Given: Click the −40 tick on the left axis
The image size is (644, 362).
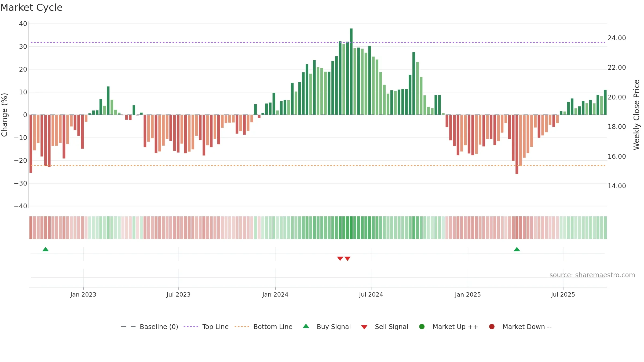Looking at the screenshot, I should (x=21, y=206).
